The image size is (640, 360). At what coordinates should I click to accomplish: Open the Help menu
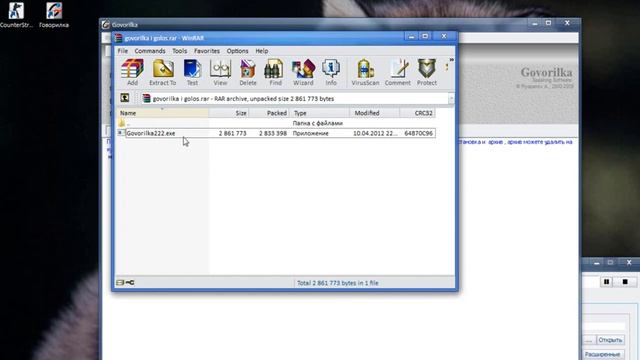tap(262, 51)
